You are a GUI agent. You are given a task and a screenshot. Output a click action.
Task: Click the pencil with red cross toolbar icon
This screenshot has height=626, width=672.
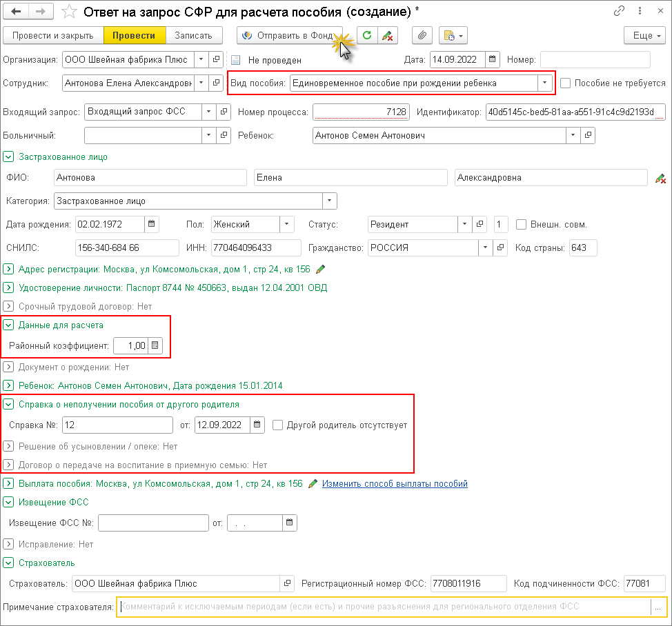click(388, 36)
